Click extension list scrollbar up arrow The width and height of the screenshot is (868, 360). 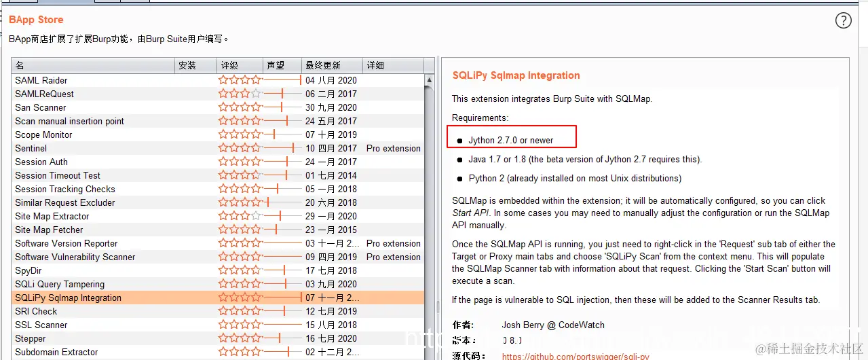pyautogui.click(x=430, y=79)
